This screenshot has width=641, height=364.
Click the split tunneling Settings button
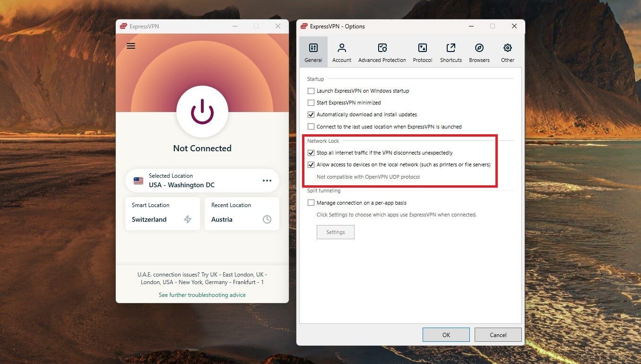(336, 232)
